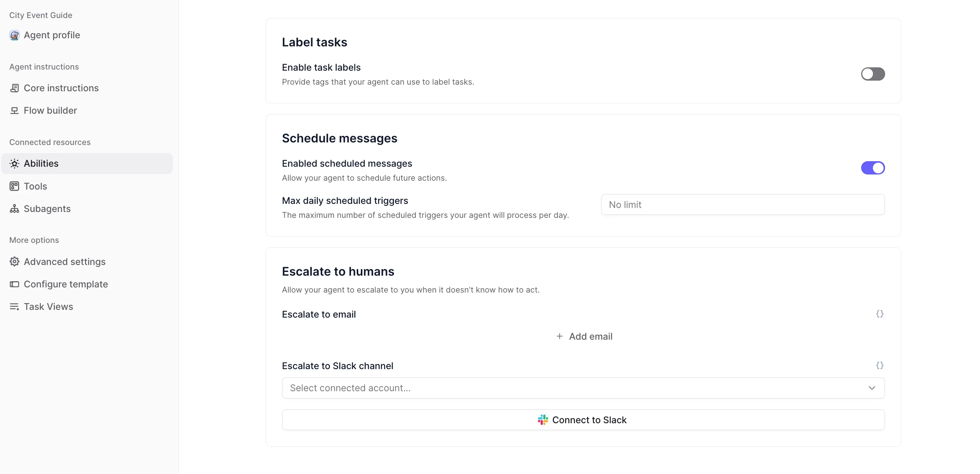This screenshot has width=980, height=474.
Task: Click the Flow builder icon
Action: (x=14, y=110)
